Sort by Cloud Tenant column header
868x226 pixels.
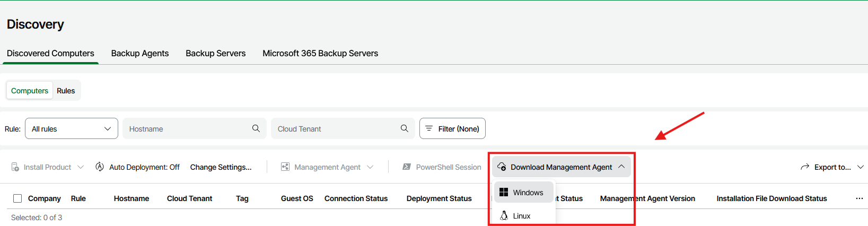tap(189, 198)
